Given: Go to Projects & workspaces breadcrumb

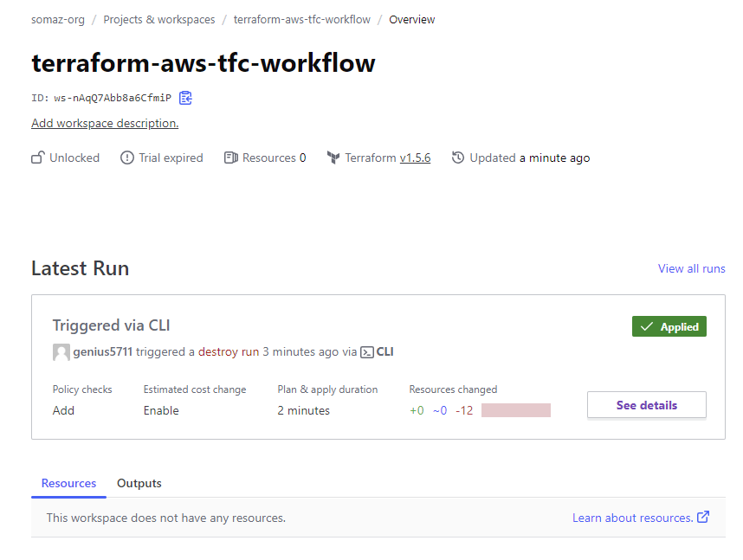Looking at the screenshot, I should tap(159, 19).
